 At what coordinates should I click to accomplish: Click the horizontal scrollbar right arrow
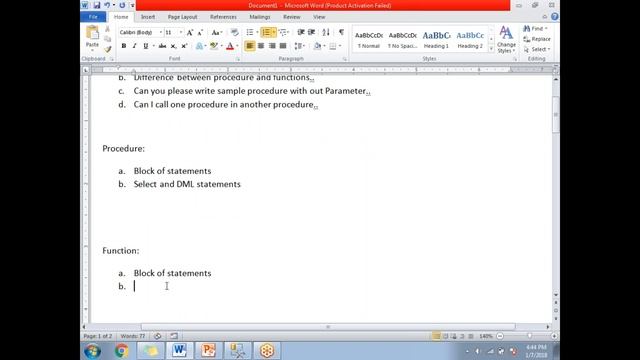pyautogui.click(x=548, y=327)
